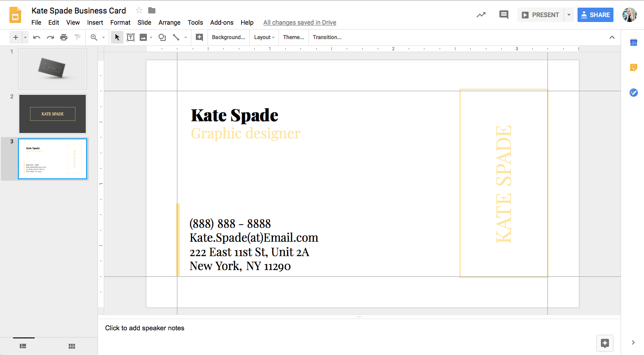Open the comments history icon
The image size is (644, 355).
coord(504,15)
